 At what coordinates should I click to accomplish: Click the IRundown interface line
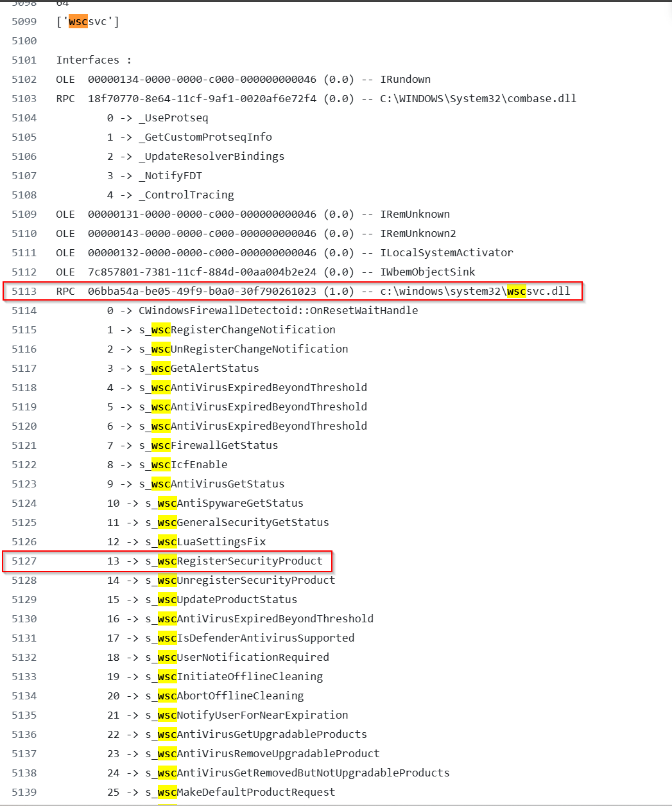click(243, 79)
